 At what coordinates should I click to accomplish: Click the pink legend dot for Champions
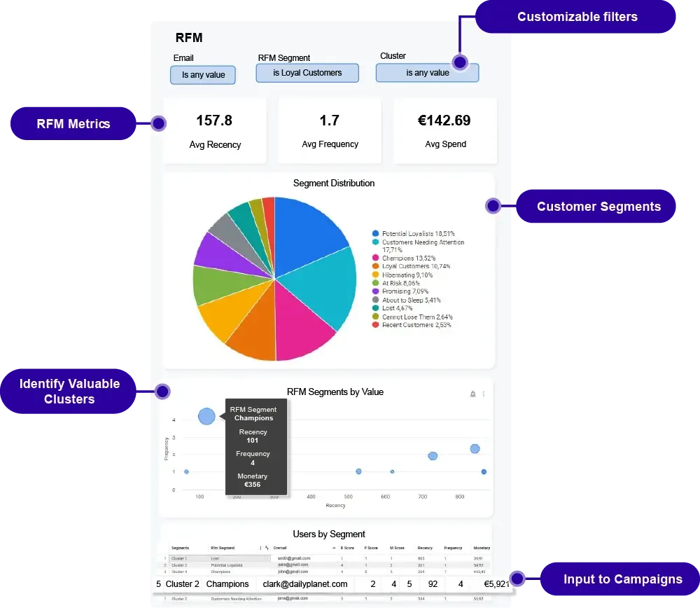tap(375, 258)
